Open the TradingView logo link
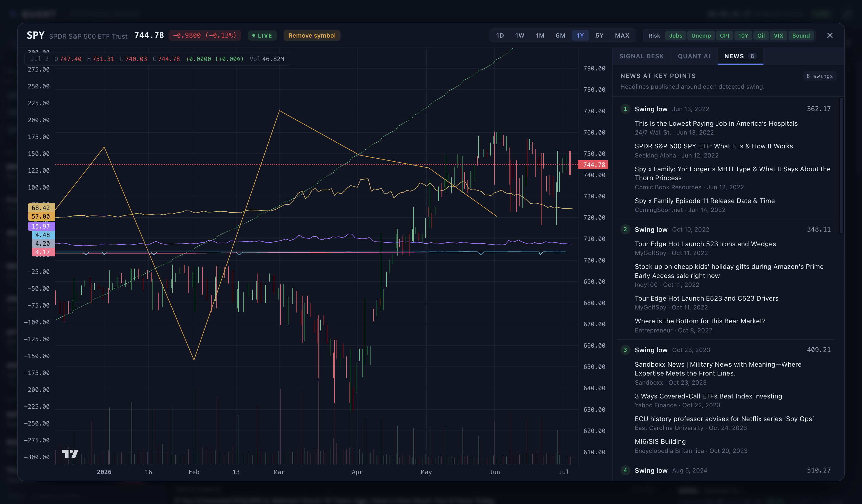This screenshot has width=862, height=504. click(70, 454)
